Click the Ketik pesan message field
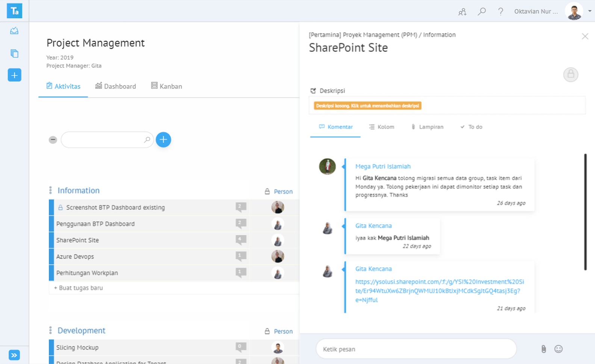The width and height of the screenshot is (595, 364). click(x=416, y=349)
